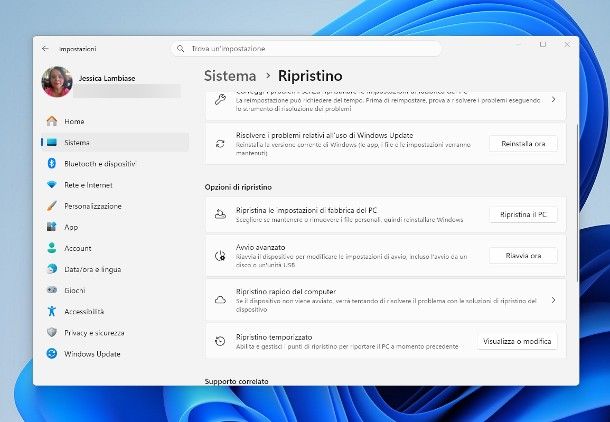Screen dimensions: 610x422
Task: Open Privacy e sicurezza section
Action: click(115, 333)
